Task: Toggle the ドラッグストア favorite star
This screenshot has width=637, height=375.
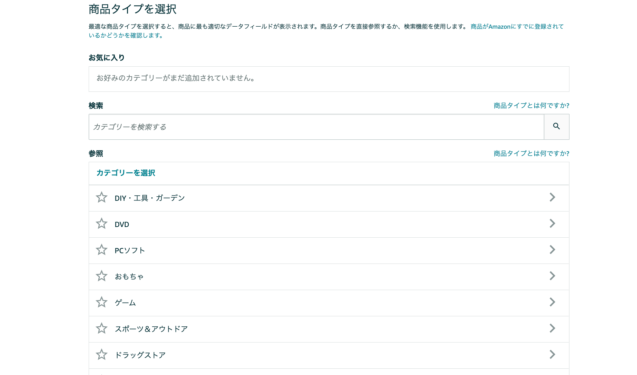Action: 102,355
